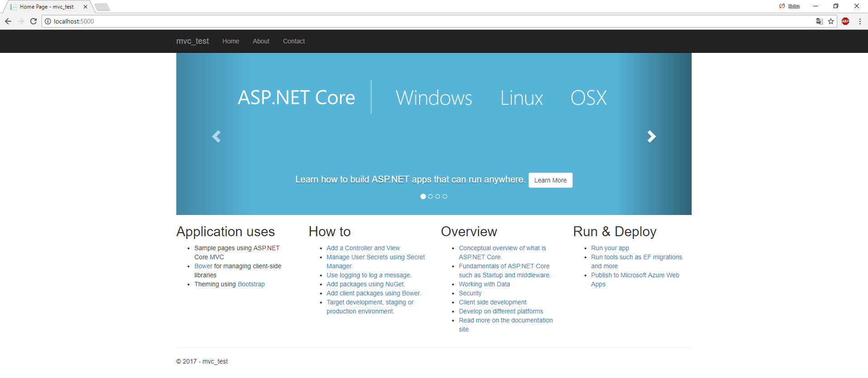This screenshot has height=378, width=868.
Task: Open the 'Run your app' link
Action: tap(610, 248)
